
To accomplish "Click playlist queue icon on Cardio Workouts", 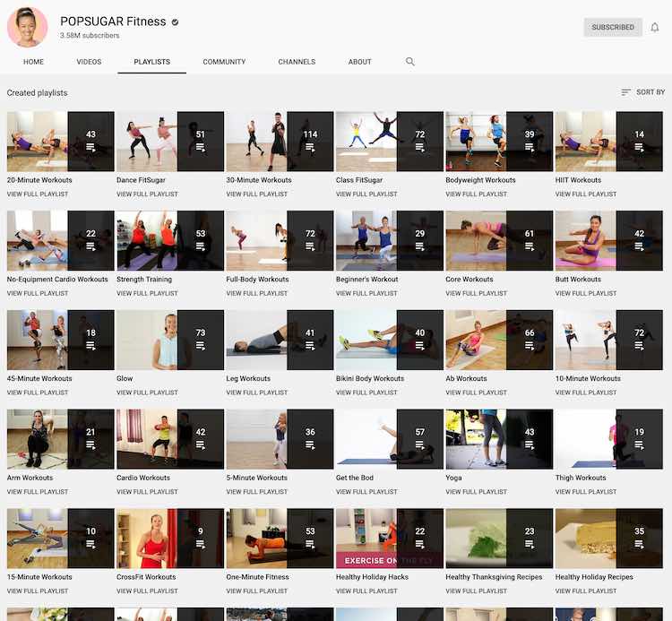I will pos(201,445).
